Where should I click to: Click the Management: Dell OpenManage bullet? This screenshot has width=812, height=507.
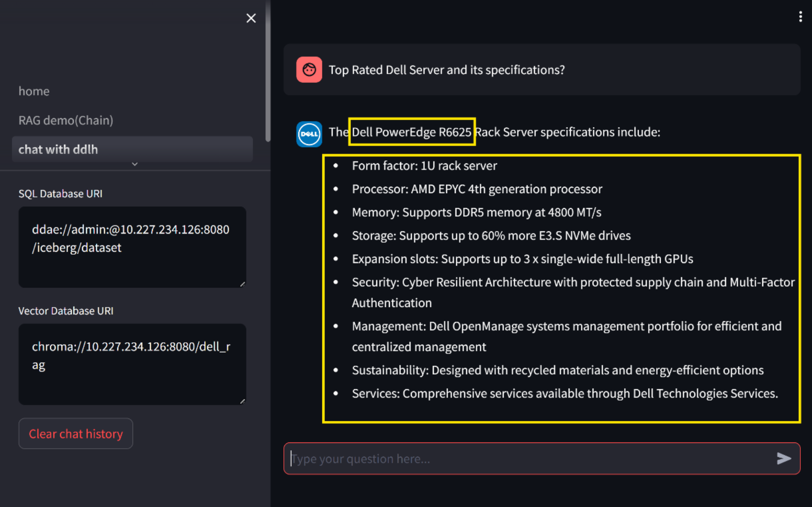(x=567, y=336)
